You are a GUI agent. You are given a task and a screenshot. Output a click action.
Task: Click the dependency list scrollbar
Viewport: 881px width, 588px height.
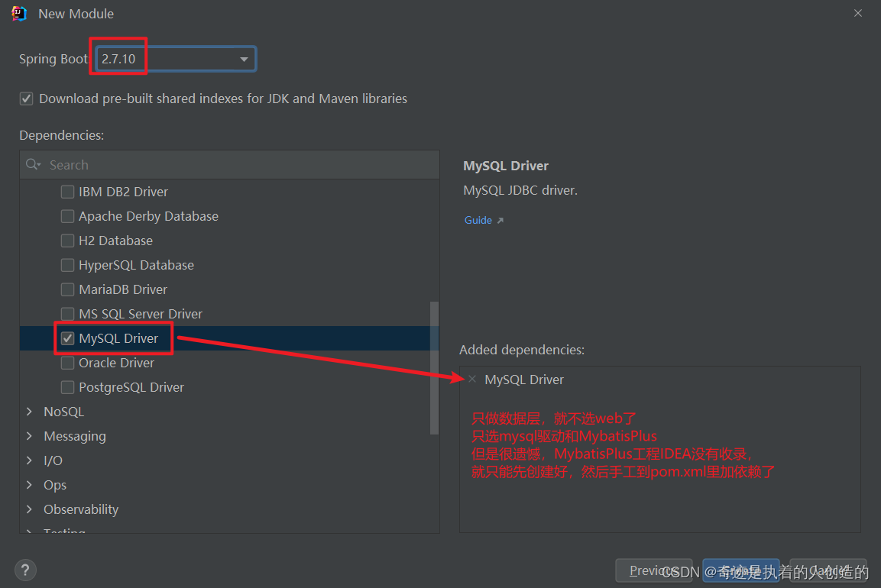(434, 368)
